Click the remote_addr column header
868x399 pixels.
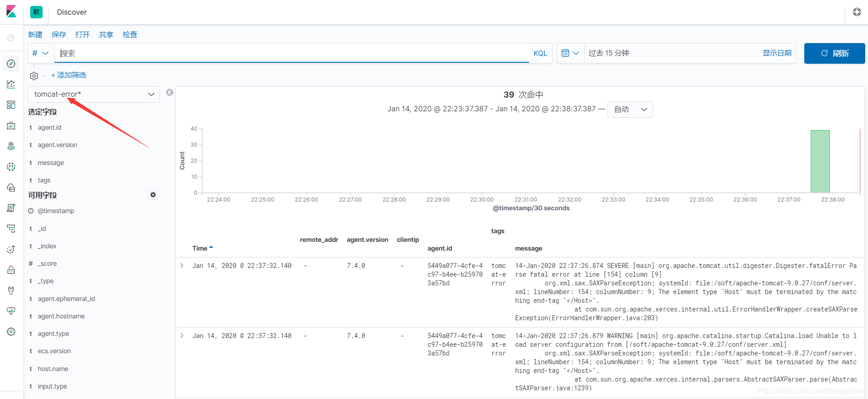point(319,240)
